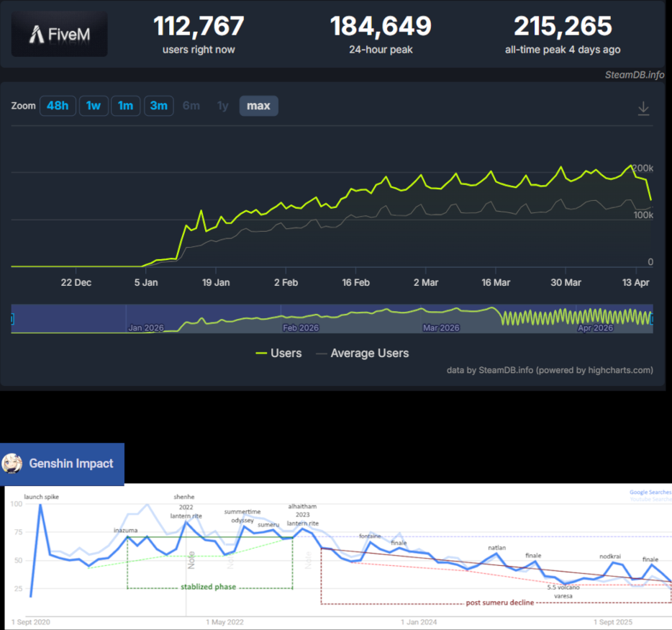Click Feb 2026 in navigator timeline
Viewport: 672px width, 630px height.
(301, 328)
